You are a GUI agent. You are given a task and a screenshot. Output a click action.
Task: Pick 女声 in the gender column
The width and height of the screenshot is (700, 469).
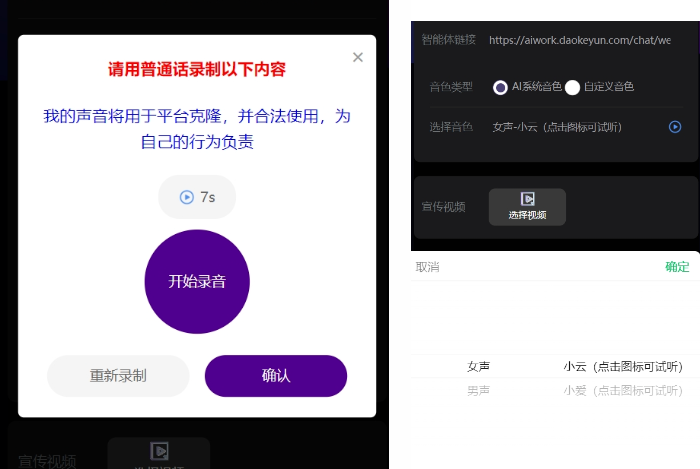coord(478,367)
